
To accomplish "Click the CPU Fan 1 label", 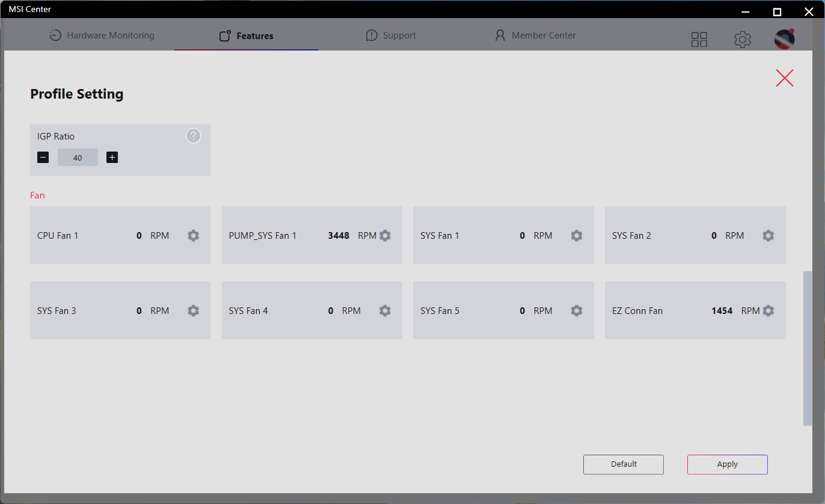I will 58,236.
